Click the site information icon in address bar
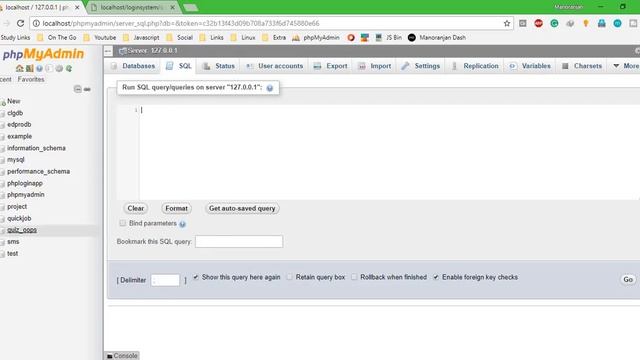640x360 pixels. pyautogui.click(x=36, y=23)
